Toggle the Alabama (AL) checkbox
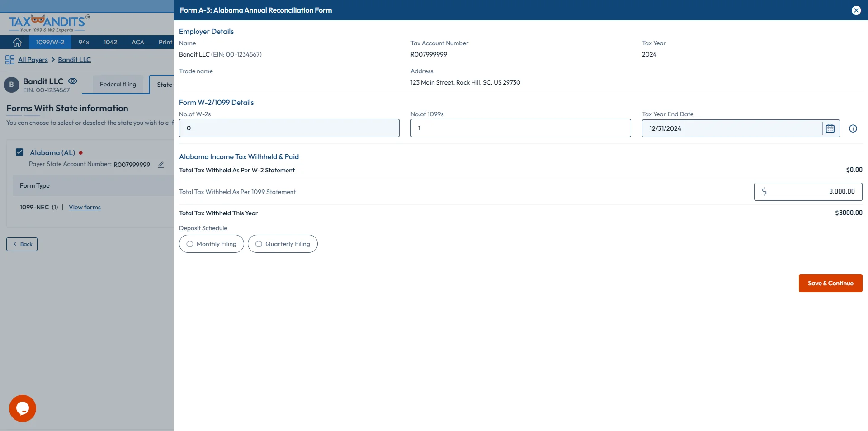Viewport: 868px width, 431px height. point(19,152)
